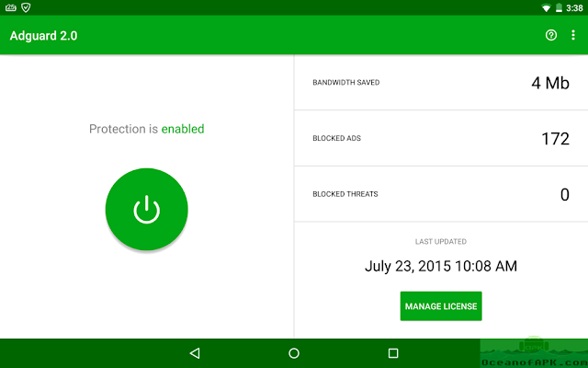Tap the 172 blocked ads count

coord(555,139)
